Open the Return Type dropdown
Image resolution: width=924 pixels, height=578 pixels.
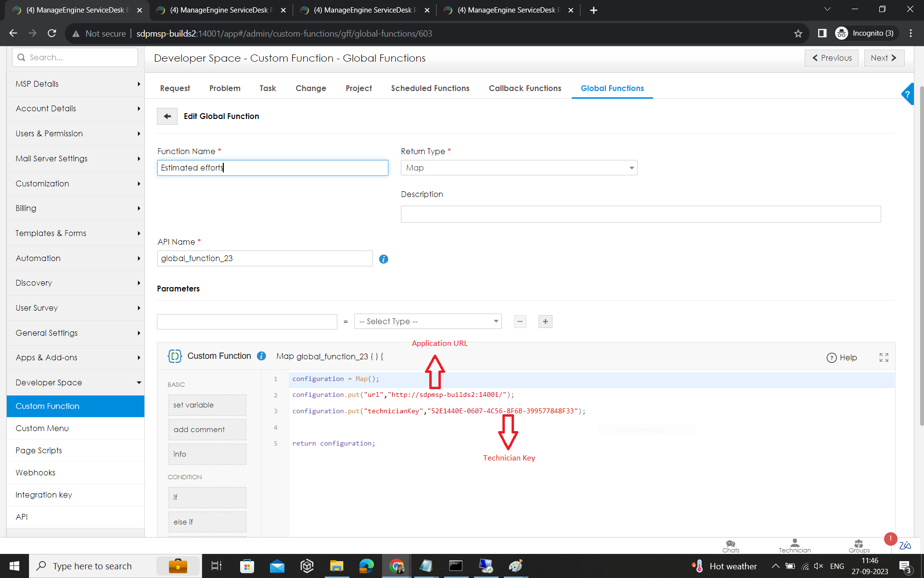(x=519, y=168)
